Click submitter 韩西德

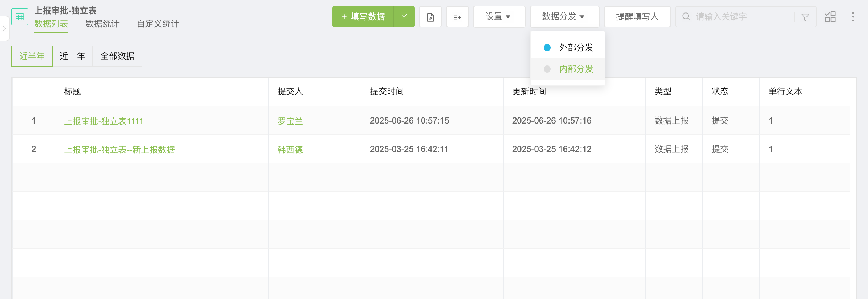[x=290, y=149]
